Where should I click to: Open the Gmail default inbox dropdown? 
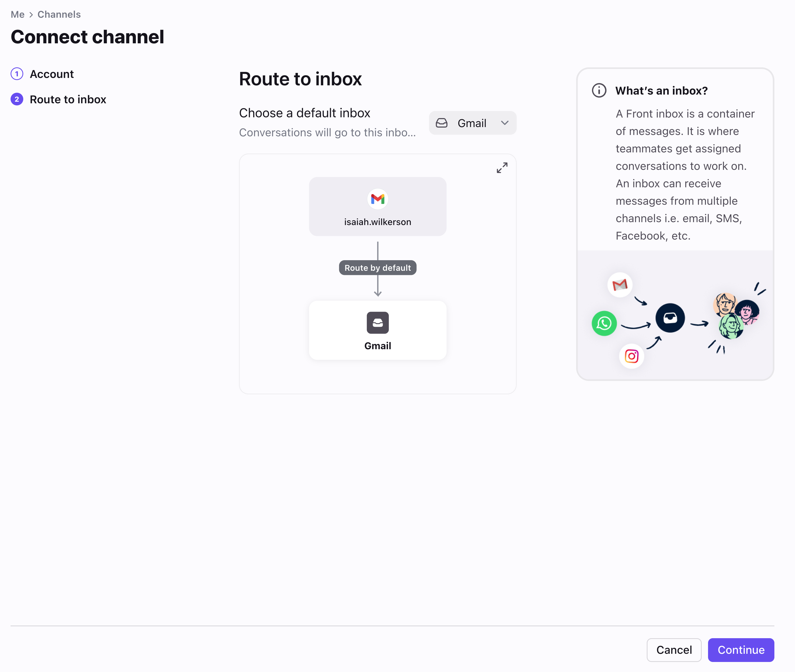pyautogui.click(x=472, y=123)
